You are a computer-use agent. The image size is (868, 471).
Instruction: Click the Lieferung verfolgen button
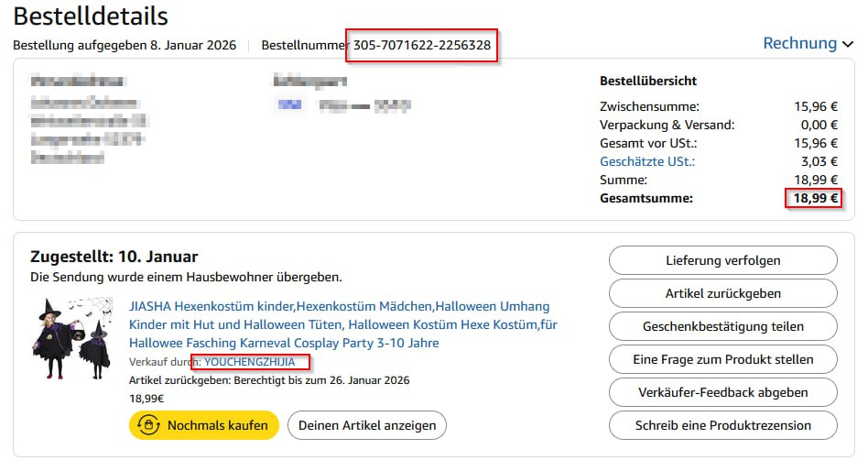(x=722, y=260)
